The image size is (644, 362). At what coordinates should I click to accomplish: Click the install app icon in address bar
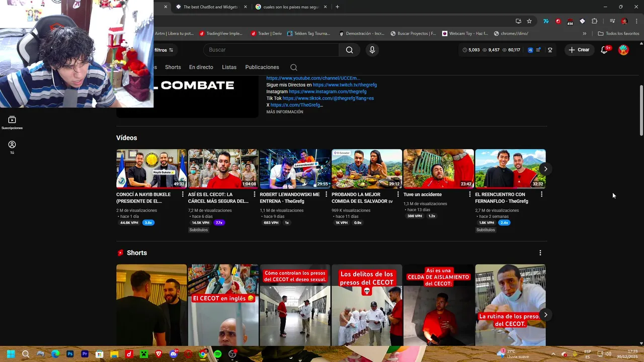coord(518,21)
